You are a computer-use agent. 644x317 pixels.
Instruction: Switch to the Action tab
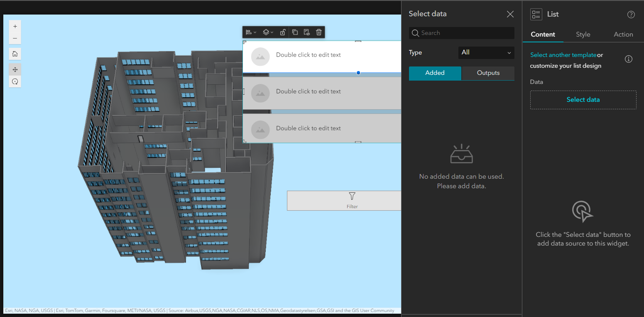623,34
